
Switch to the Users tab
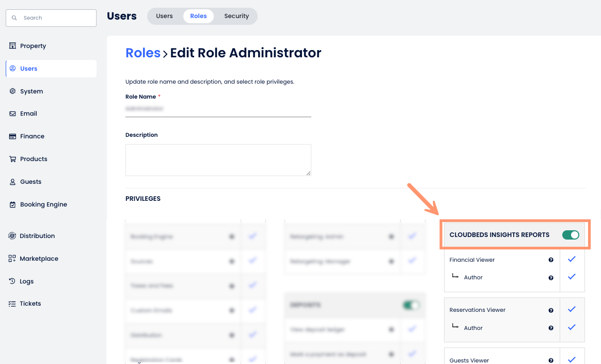pyautogui.click(x=164, y=16)
